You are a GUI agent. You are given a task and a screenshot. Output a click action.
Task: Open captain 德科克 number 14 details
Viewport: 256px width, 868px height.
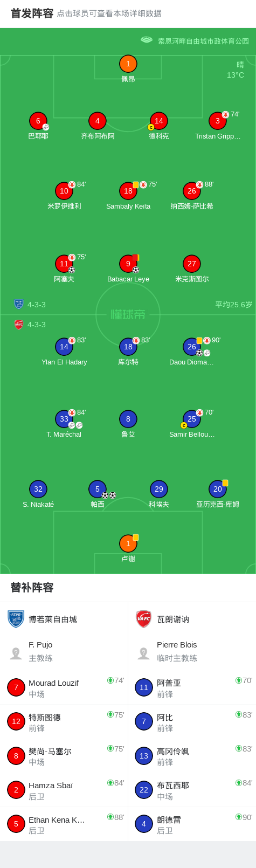click(x=158, y=121)
